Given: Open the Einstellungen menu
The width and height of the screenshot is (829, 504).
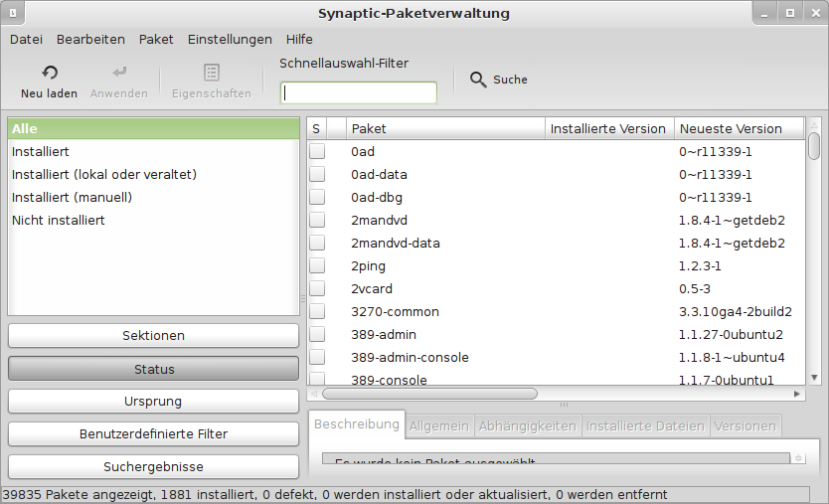Looking at the screenshot, I should click(230, 40).
